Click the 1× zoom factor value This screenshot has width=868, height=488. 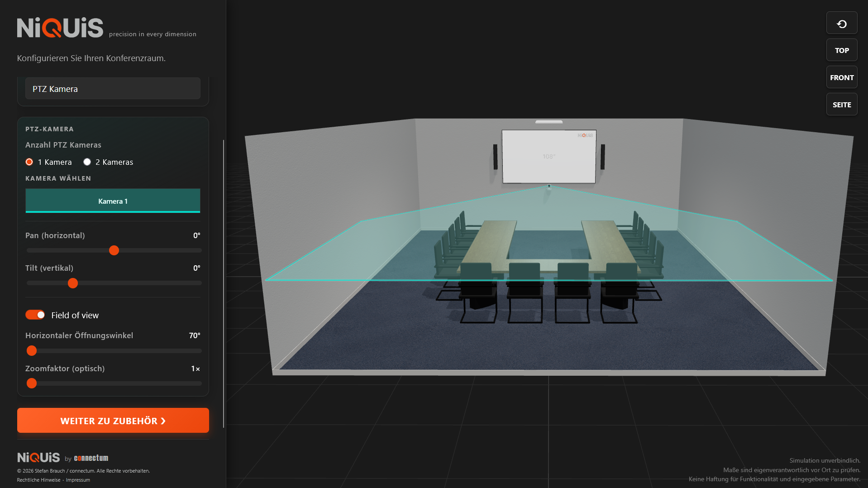pyautogui.click(x=196, y=368)
